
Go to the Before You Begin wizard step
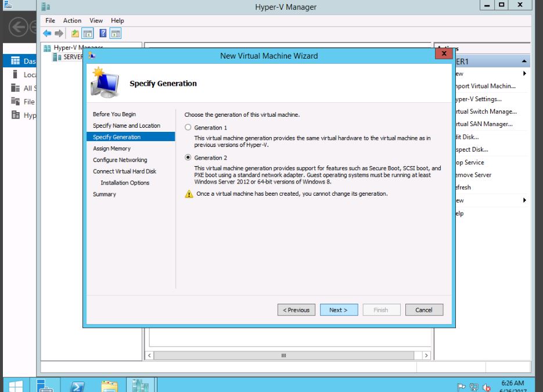coord(114,114)
